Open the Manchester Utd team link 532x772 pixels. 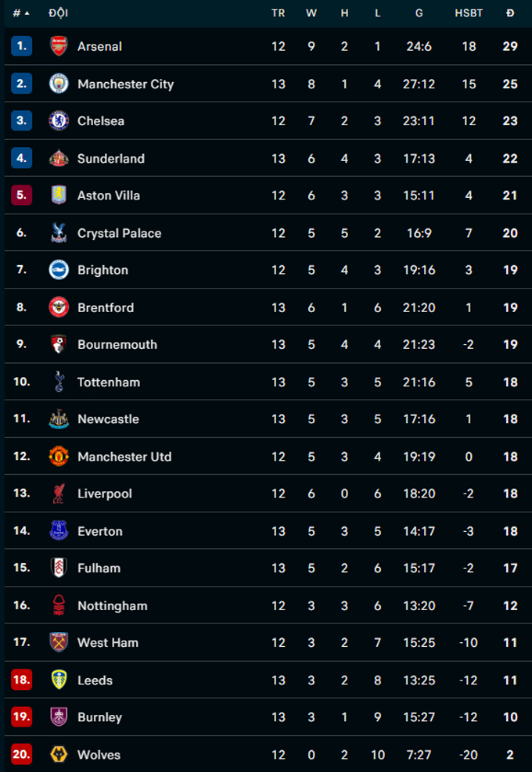(x=124, y=457)
